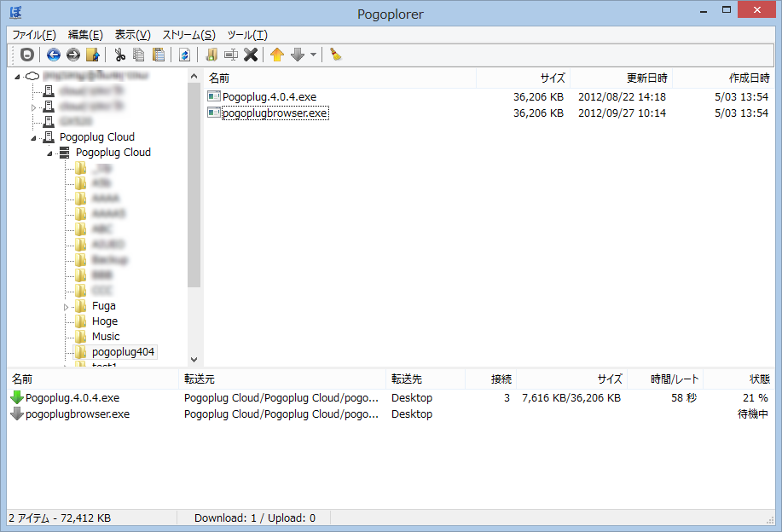Image resolution: width=782 pixels, height=532 pixels.
Task: Click the Pogoplorer app icon in title bar
Action: (x=15, y=13)
